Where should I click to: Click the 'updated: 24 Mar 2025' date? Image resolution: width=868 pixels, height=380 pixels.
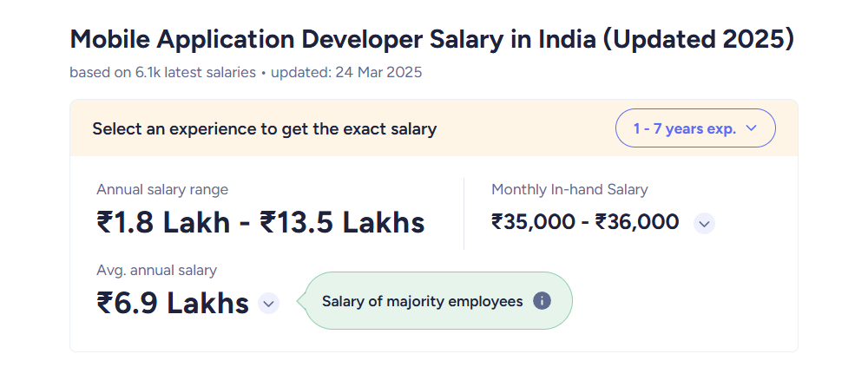point(346,73)
